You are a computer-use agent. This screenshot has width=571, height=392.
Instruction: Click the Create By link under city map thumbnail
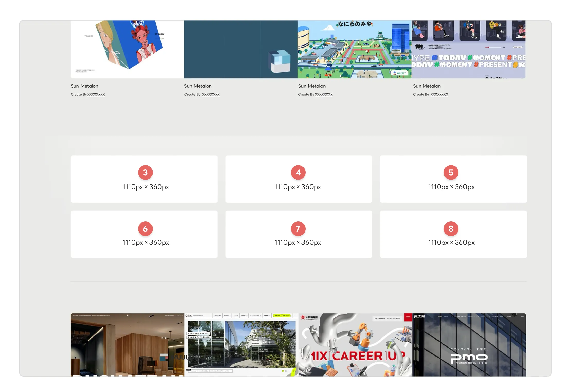coord(324,94)
